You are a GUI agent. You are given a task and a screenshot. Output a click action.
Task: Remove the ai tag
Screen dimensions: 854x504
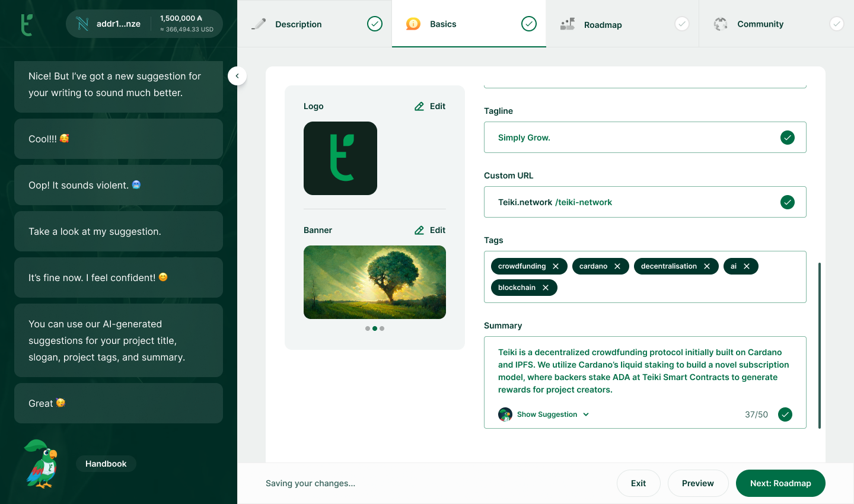(x=747, y=266)
